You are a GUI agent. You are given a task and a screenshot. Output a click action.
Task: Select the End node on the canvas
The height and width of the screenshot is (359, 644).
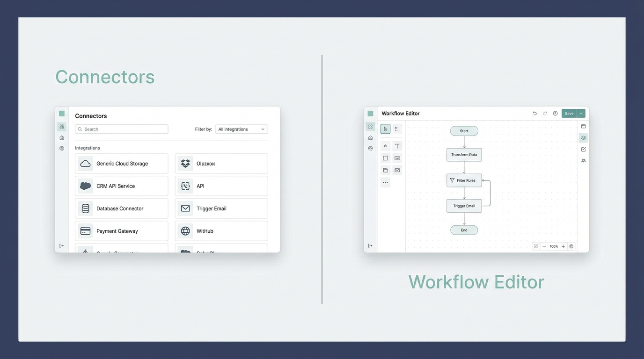[x=464, y=230]
